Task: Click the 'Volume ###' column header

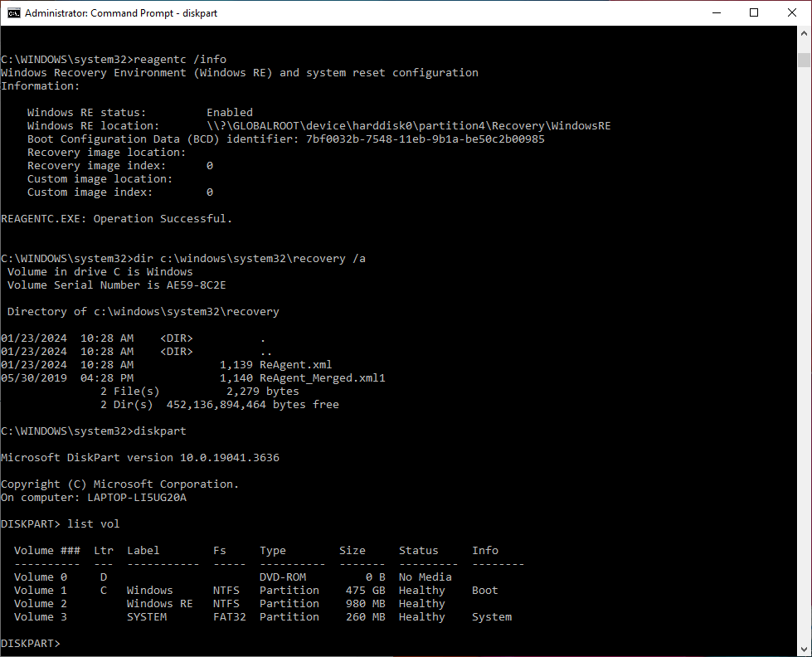Action: point(47,550)
